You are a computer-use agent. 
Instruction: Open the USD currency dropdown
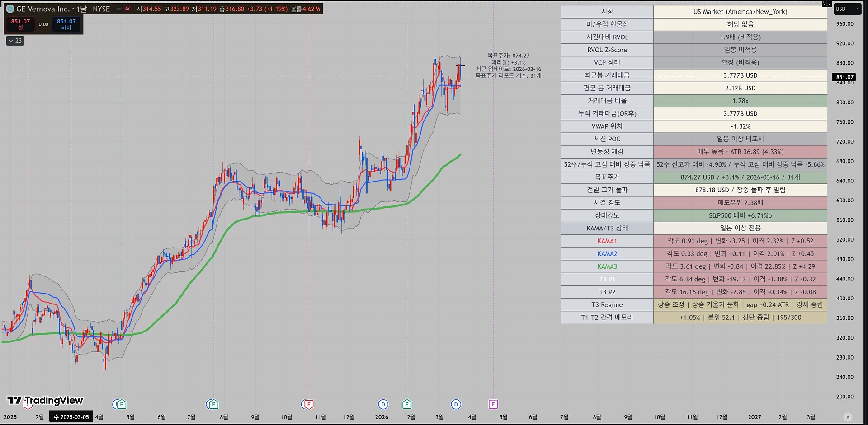pyautogui.click(x=847, y=9)
